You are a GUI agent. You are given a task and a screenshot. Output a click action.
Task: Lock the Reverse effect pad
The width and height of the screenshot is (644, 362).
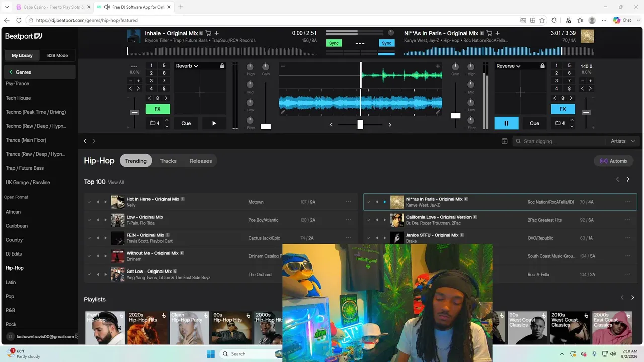click(542, 66)
